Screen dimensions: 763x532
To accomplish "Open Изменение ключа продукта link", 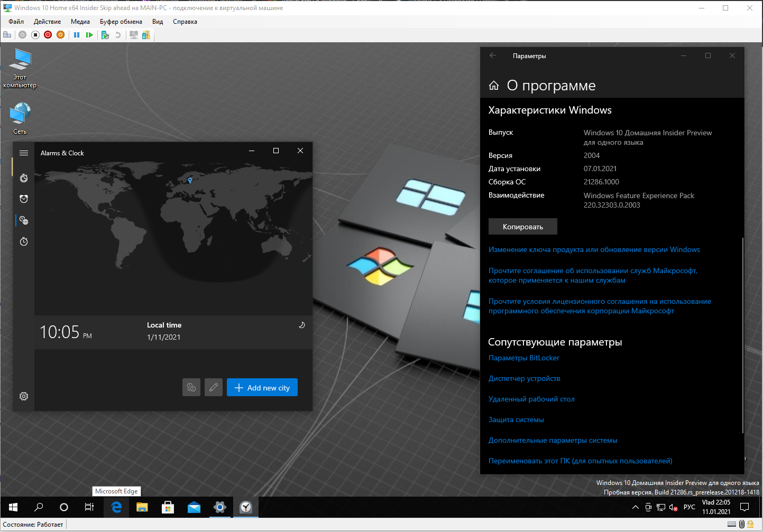I will [594, 249].
